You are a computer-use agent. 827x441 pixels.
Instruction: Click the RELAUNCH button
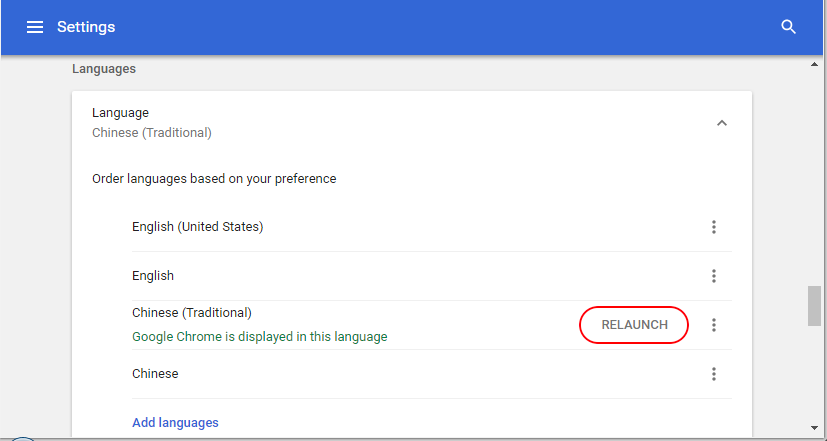pyautogui.click(x=634, y=325)
